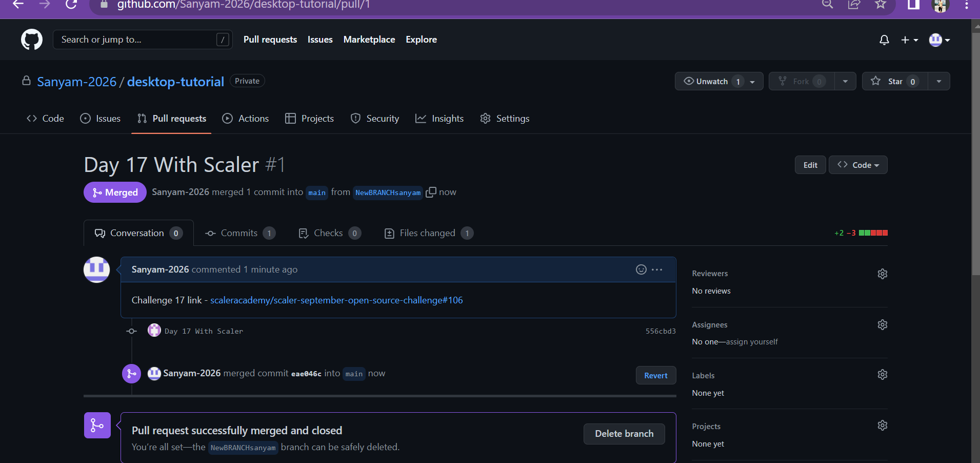The height and width of the screenshot is (463, 980).
Task: Click the Delete branch button
Action: click(x=624, y=434)
